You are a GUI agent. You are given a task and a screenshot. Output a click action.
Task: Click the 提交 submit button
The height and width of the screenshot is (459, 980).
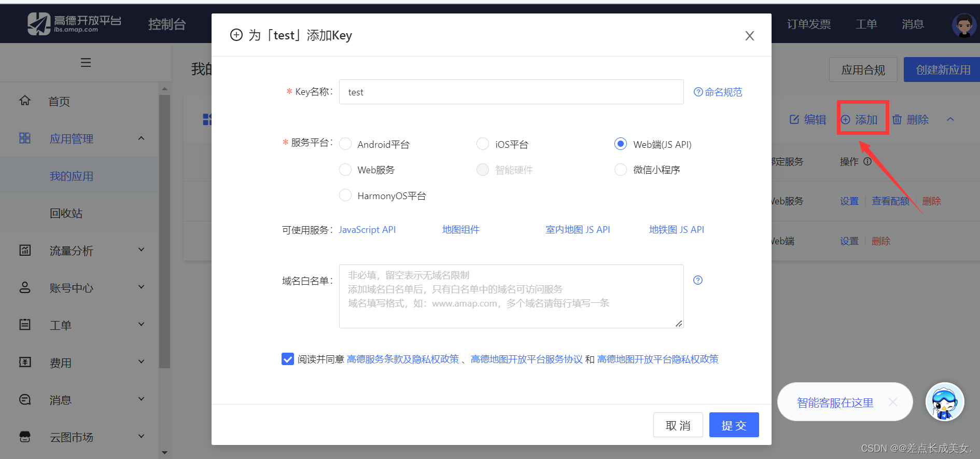(734, 425)
